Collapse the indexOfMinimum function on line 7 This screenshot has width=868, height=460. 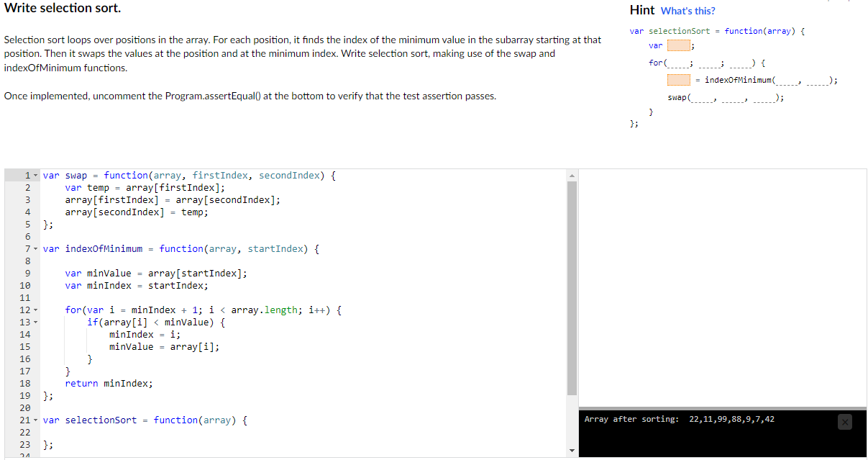click(x=35, y=248)
